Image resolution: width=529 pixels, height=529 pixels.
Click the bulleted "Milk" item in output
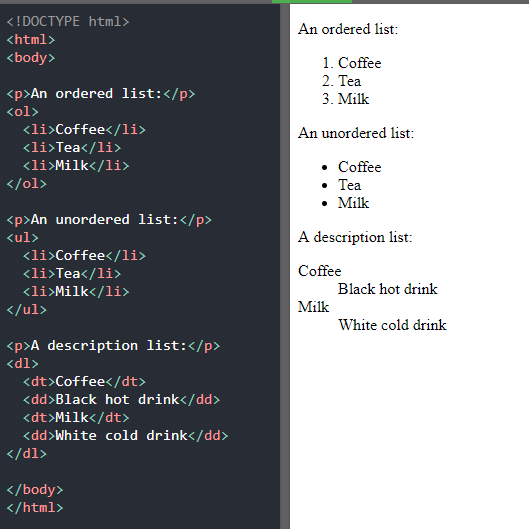[x=345, y=203]
